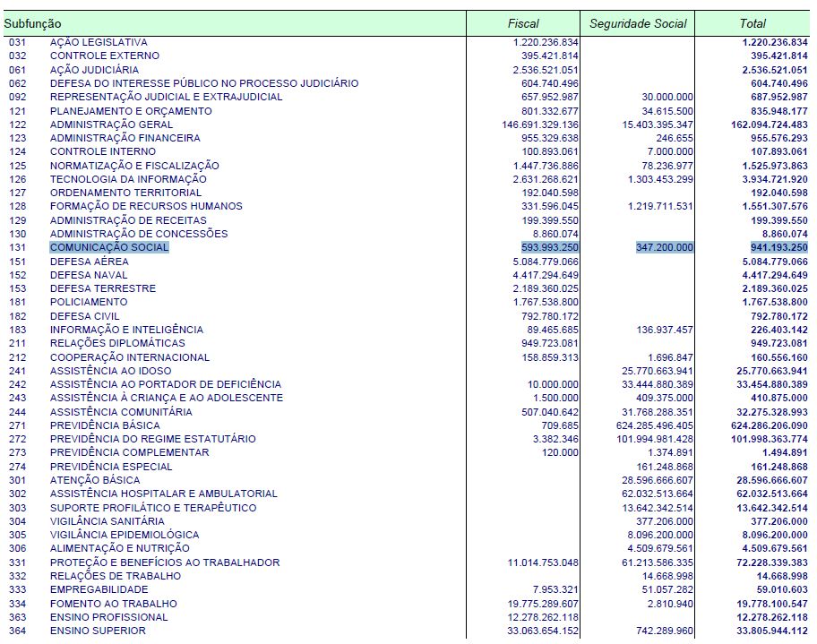Select ADMINISTRAÇÃO FINANCEIRA row label
The width and height of the screenshot is (817, 644).
pos(125,138)
